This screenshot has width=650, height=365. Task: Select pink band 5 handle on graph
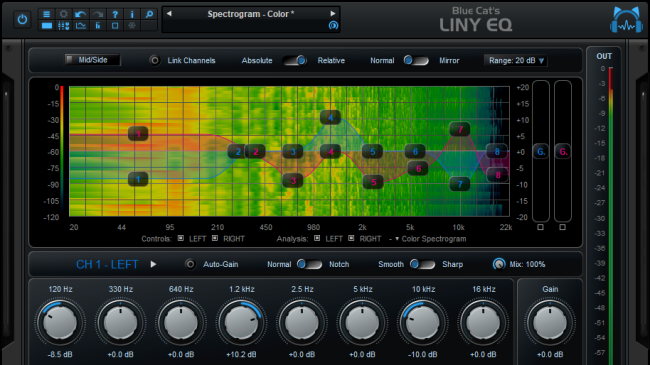point(373,182)
